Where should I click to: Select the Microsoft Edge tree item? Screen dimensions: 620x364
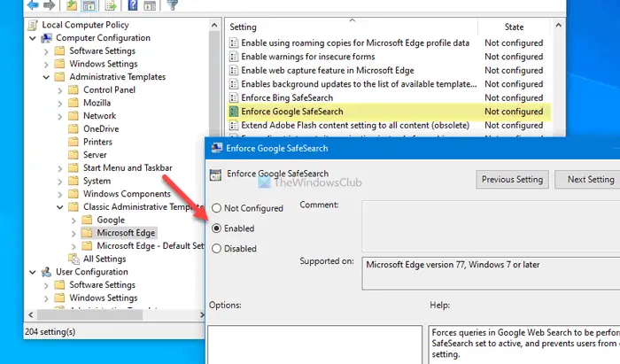(126, 233)
